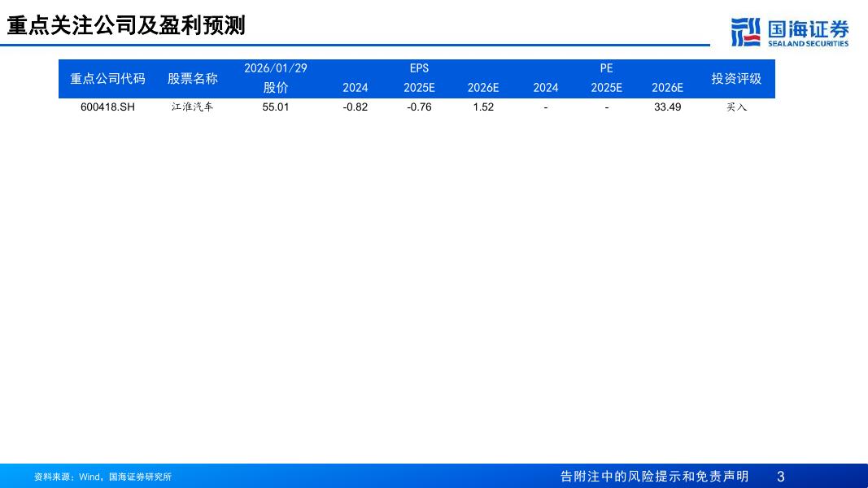
Task: Select the 股票名称 column header
Action: pos(193,79)
